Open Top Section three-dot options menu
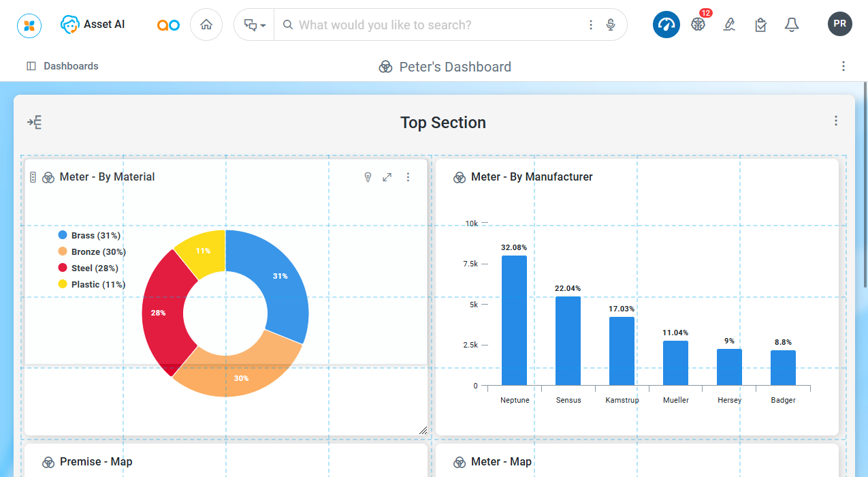 [836, 121]
